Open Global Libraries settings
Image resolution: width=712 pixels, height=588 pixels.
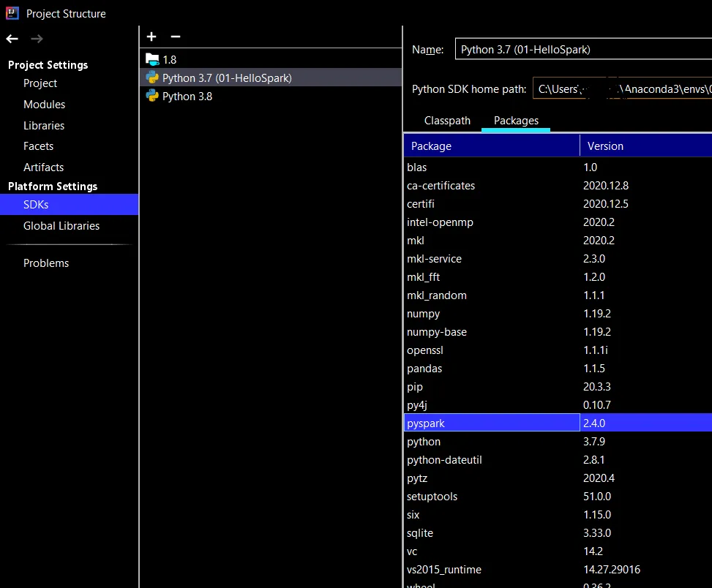pos(61,226)
